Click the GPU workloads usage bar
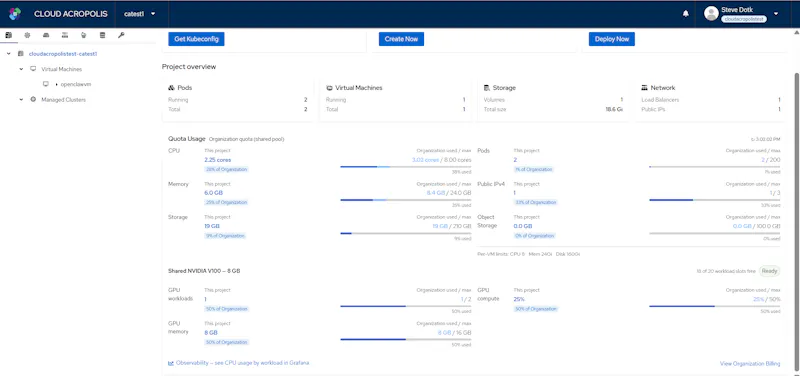 click(406, 306)
